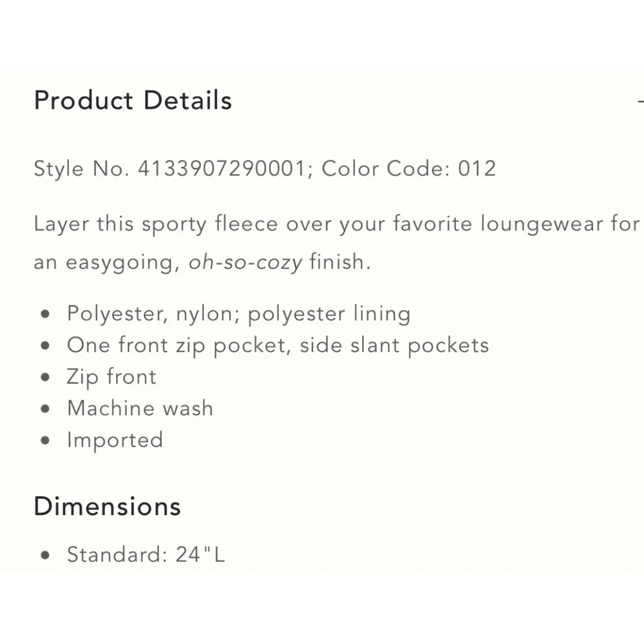Click the italic oh-so-cozy text

(245, 262)
